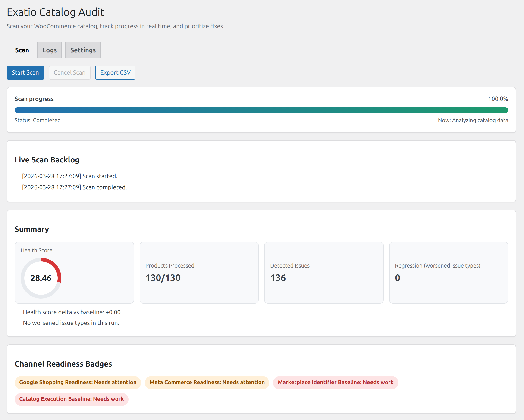524x420 pixels.
Task: Click the Google Shopping Readiness badge
Action: [x=78, y=382]
